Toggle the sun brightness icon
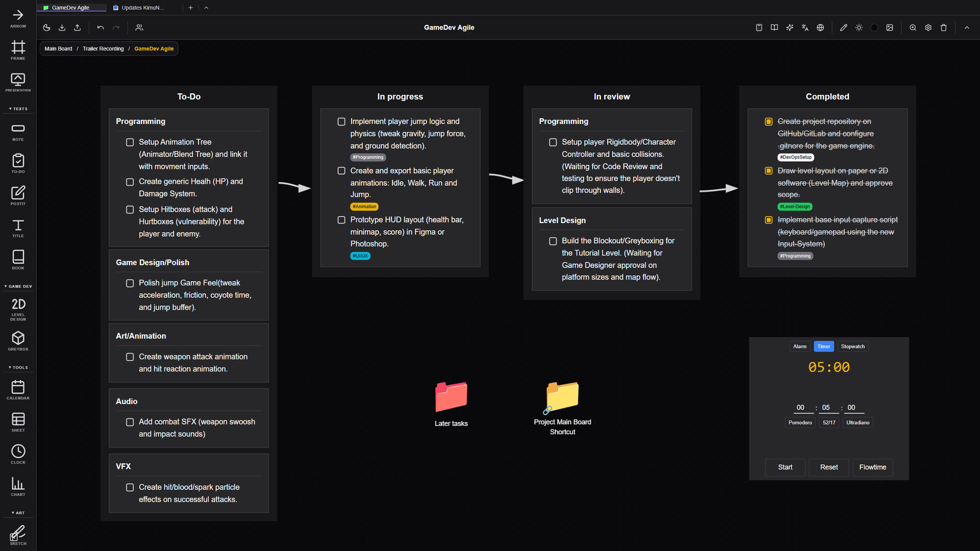 (x=859, y=28)
